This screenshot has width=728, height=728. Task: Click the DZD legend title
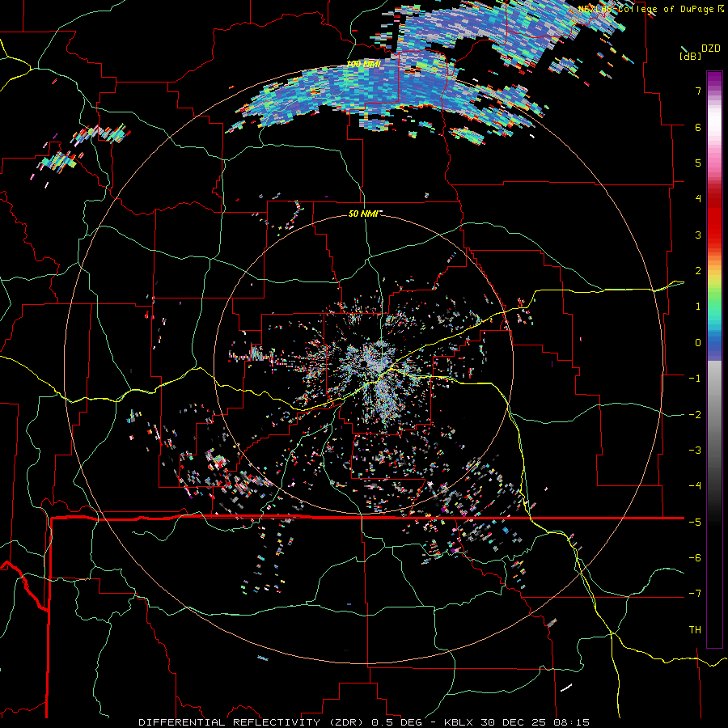(711, 49)
